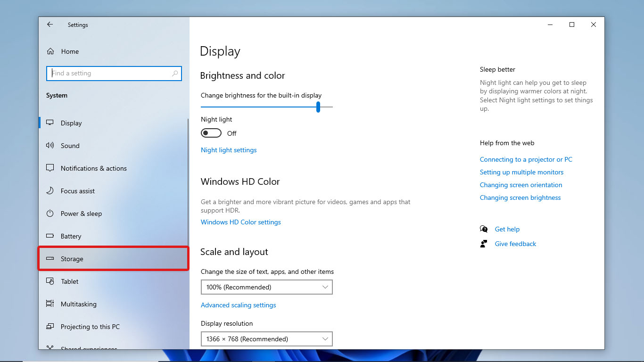Click the Help from the web heading
The width and height of the screenshot is (644, 362).
point(507,143)
